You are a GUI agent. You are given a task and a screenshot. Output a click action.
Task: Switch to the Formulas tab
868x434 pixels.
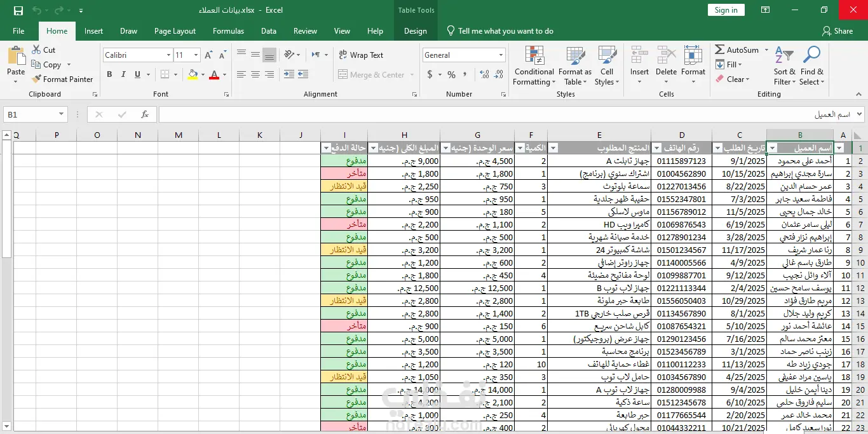click(x=228, y=31)
